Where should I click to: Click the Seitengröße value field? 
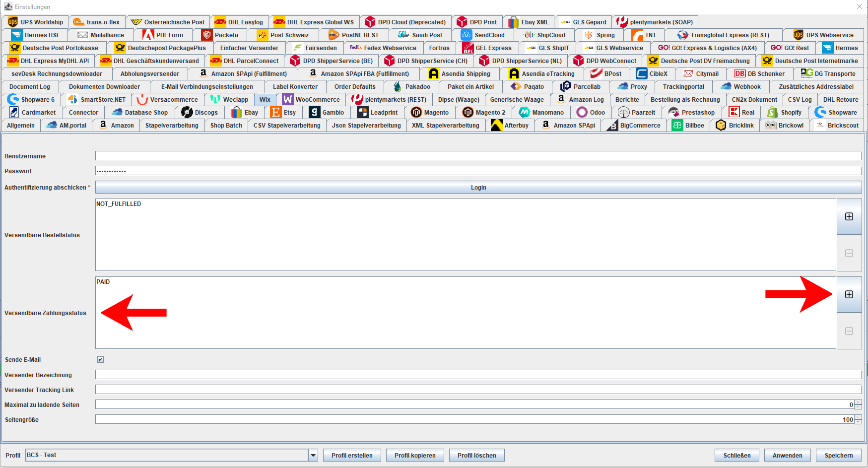tap(475, 419)
